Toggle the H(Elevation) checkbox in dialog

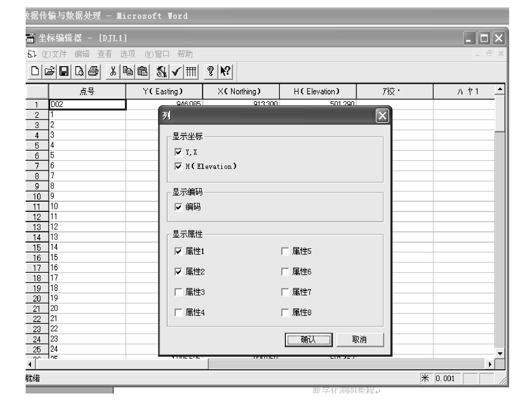click(178, 166)
